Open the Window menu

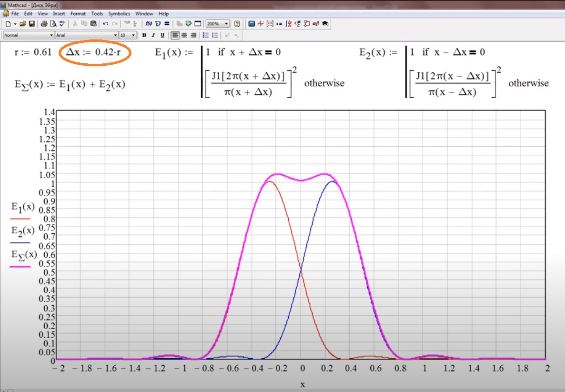(144, 14)
